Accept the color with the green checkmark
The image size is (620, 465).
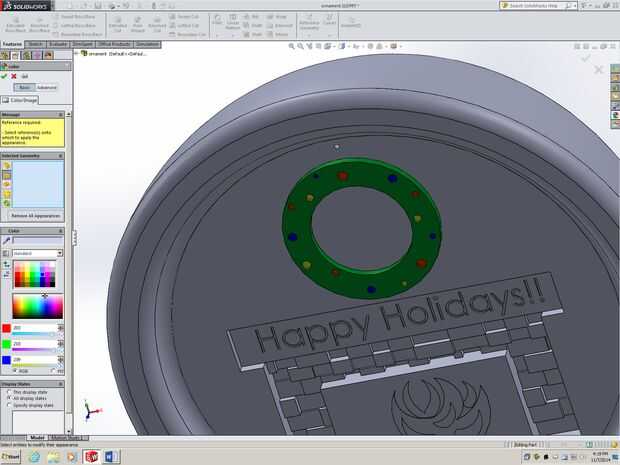point(4,76)
